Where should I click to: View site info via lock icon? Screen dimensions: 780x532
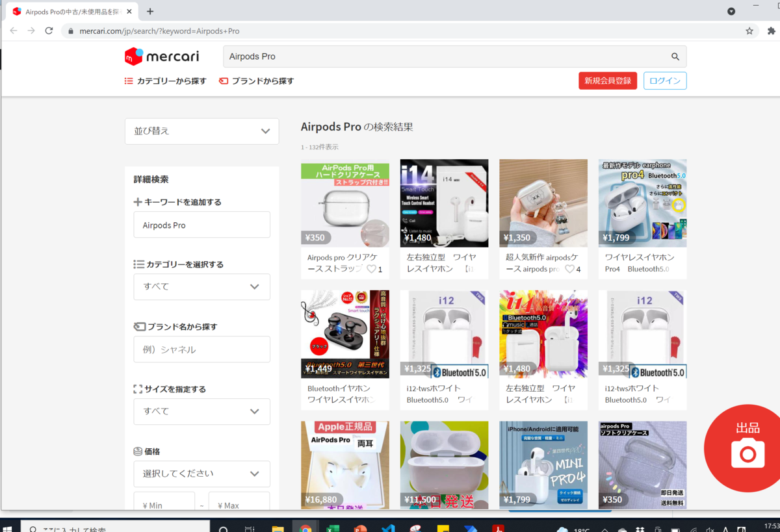(x=71, y=31)
